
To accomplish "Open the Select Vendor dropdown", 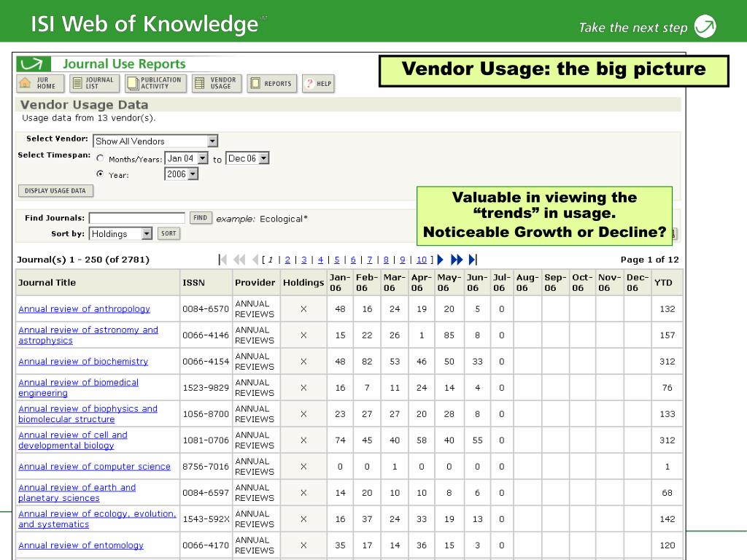I will (x=155, y=141).
